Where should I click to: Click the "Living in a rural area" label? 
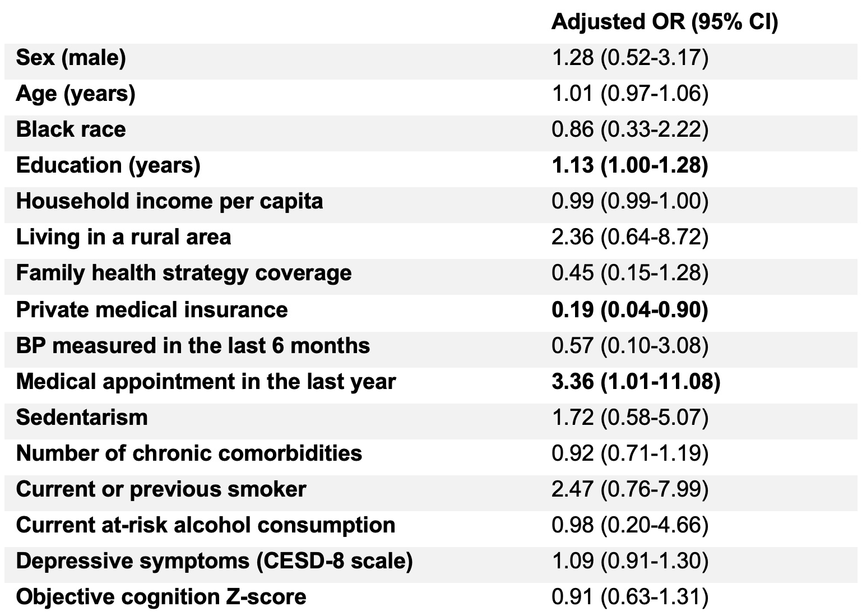click(x=123, y=237)
